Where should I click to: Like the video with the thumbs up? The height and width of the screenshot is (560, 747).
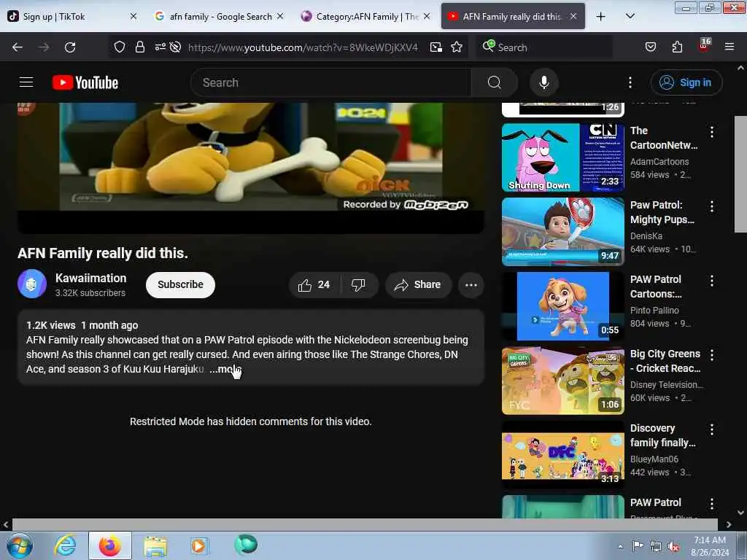tap(314, 285)
